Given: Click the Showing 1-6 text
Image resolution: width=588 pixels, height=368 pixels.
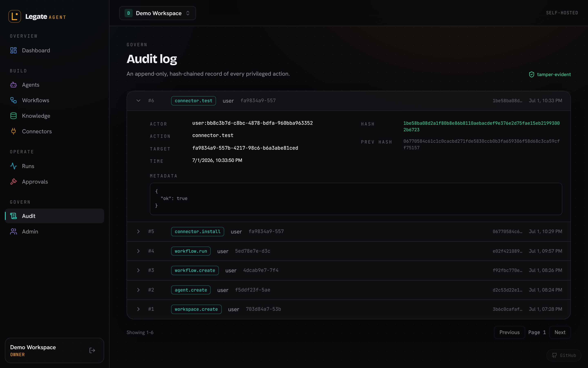Looking at the screenshot, I should click(140, 332).
